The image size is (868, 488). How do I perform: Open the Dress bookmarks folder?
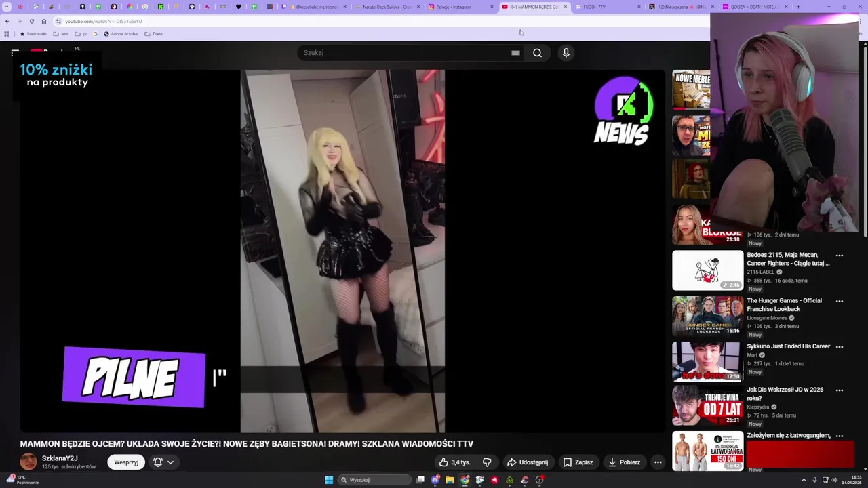tap(154, 34)
